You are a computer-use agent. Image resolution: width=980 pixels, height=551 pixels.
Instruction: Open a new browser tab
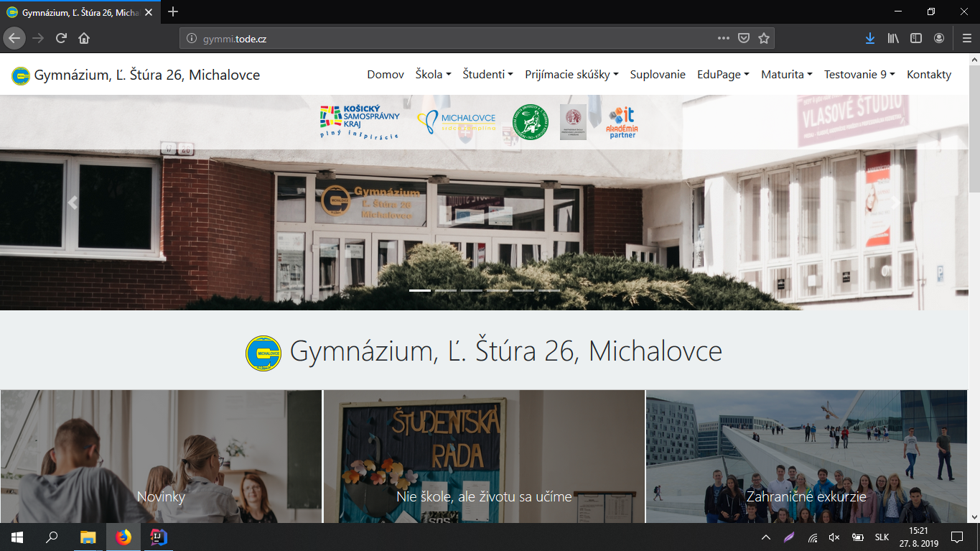pyautogui.click(x=172, y=12)
